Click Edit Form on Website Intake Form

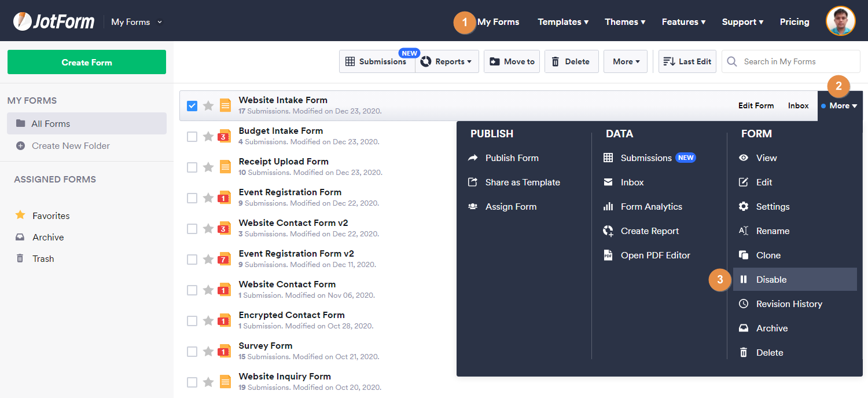tap(756, 105)
